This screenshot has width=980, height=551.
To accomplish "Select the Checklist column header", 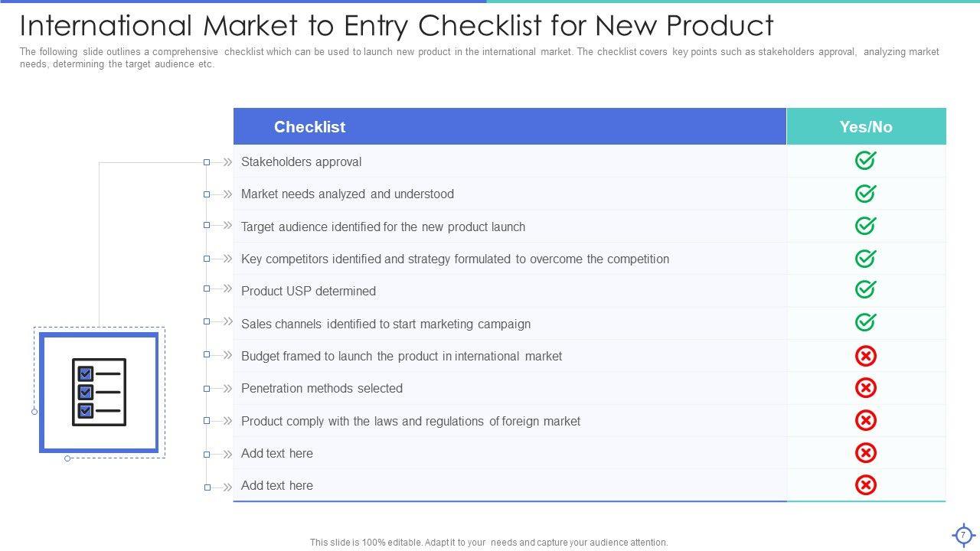I will point(309,127).
